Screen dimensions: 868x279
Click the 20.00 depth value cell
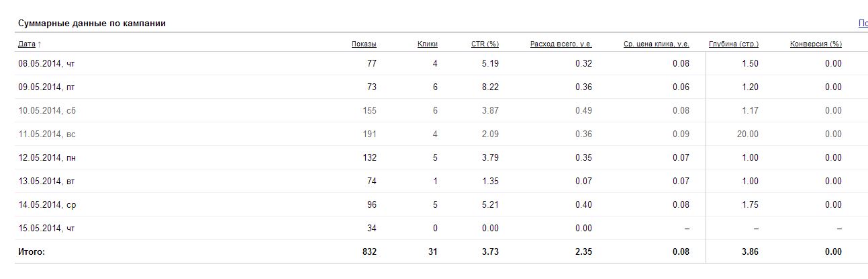[x=748, y=134]
